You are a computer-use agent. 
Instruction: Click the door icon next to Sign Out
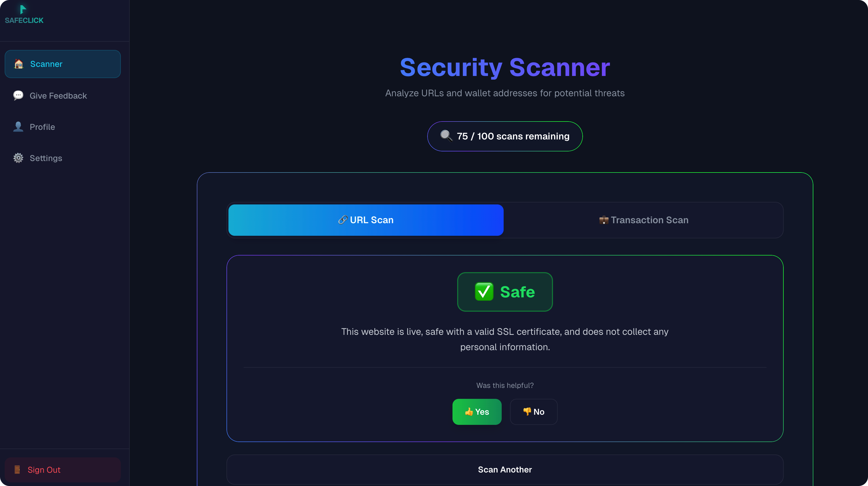pyautogui.click(x=17, y=470)
